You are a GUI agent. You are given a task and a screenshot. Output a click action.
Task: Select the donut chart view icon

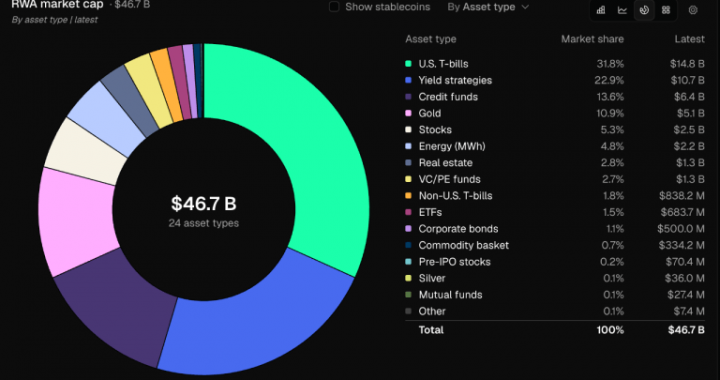(x=644, y=10)
